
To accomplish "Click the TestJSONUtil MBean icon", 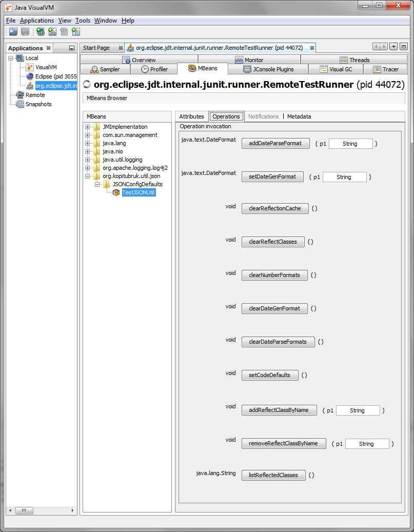I will click(x=116, y=192).
